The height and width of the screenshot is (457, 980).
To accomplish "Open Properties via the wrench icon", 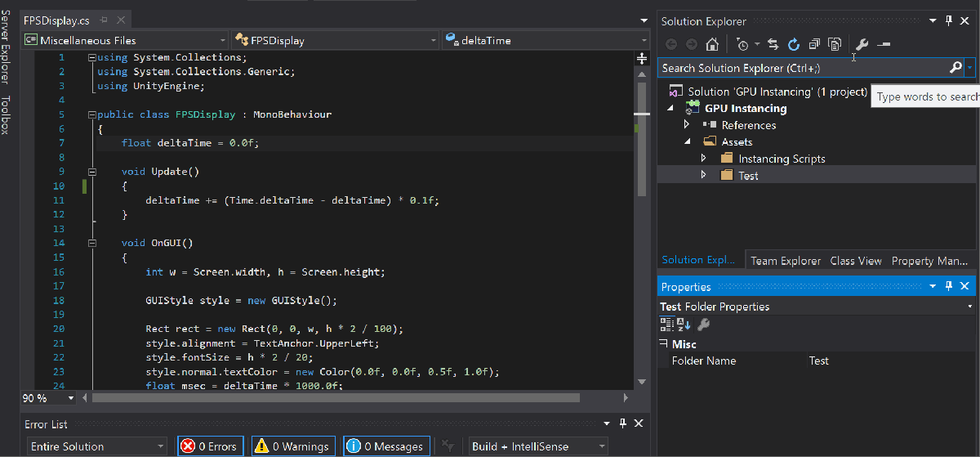I will tap(862, 44).
